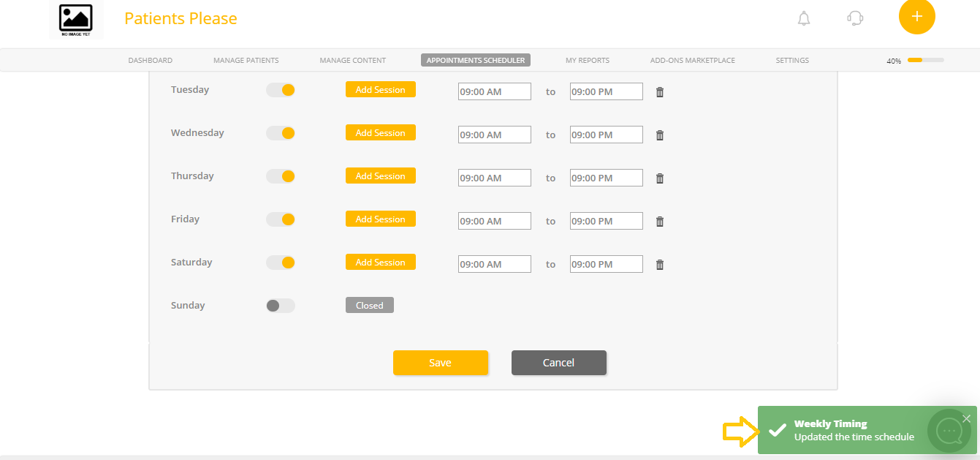This screenshot has height=460, width=980.
Task: Click Thursday start time field
Action: click(495, 178)
